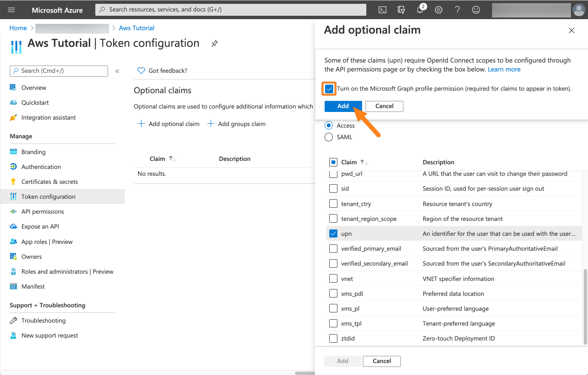The image size is (588, 375).
Task: Open Cloud Shell from the top bar
Action: pos(382,10)
